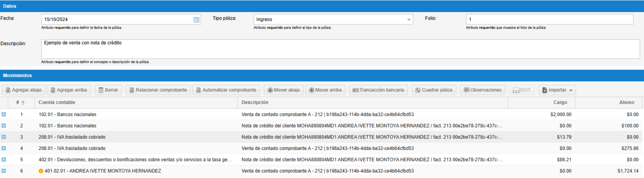Open the Observaciones button
The height and width of the screenshot is (178, 644).
[482, 90]
